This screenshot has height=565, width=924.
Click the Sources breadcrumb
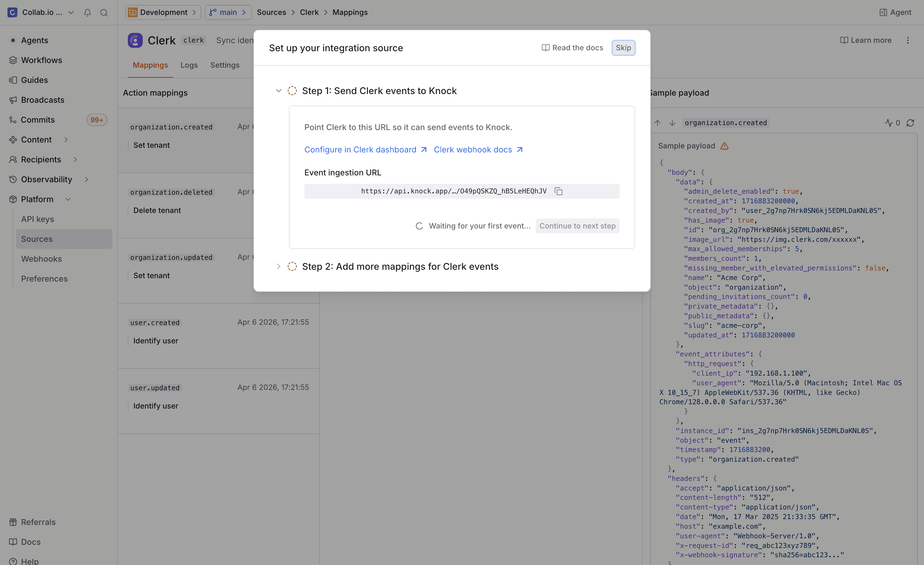pos(271,12)
